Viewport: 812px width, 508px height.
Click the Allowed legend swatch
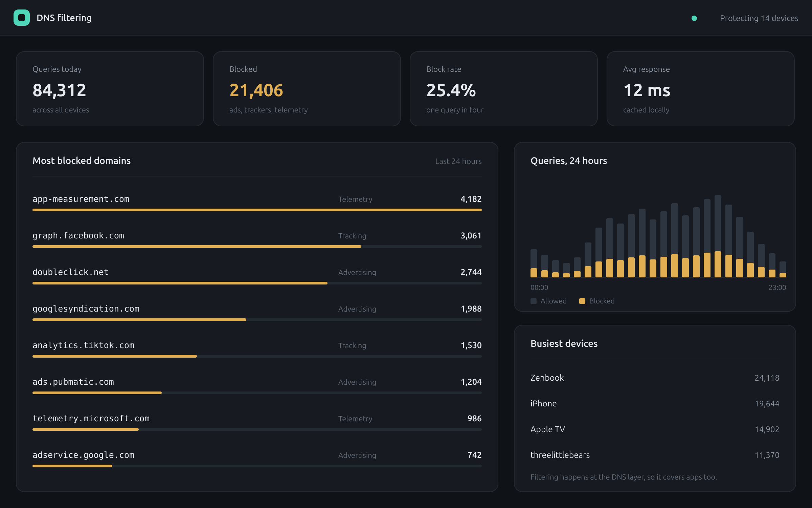coord(534,301)
